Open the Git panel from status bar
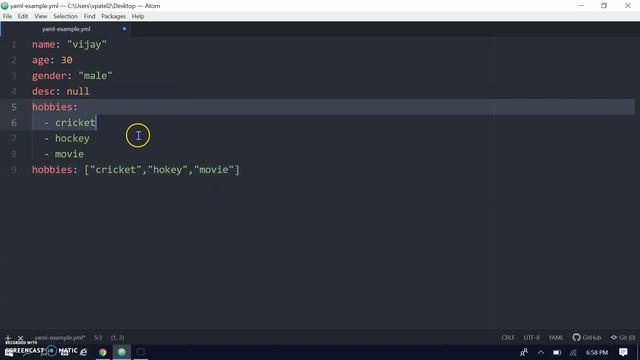Viewport: 640px width, 360px height. [622, 338]
